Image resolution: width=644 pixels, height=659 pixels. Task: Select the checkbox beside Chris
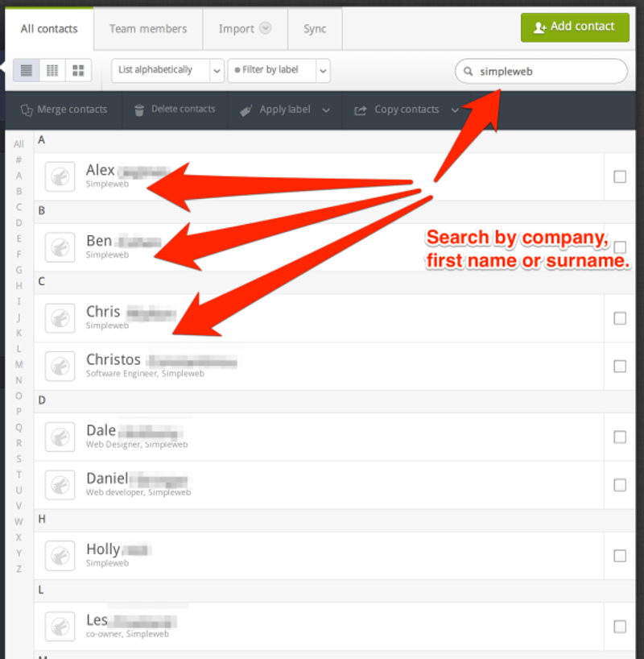click(621, 317)
